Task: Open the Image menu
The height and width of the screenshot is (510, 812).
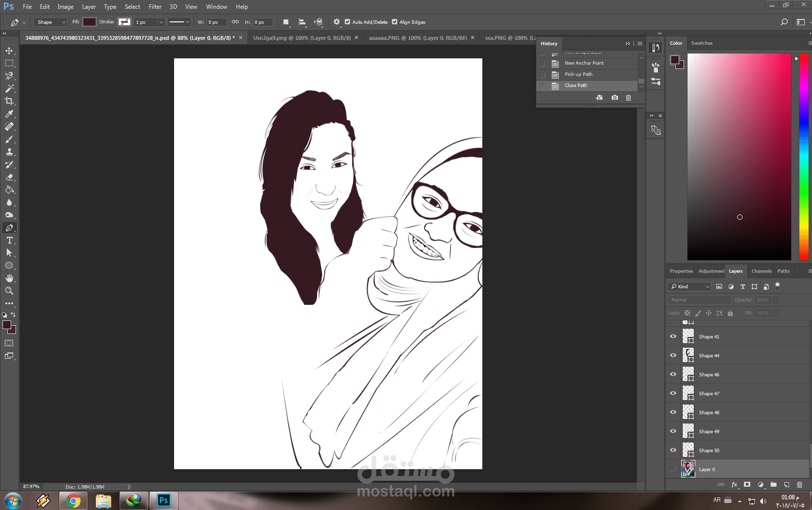Action: (66, 7)
